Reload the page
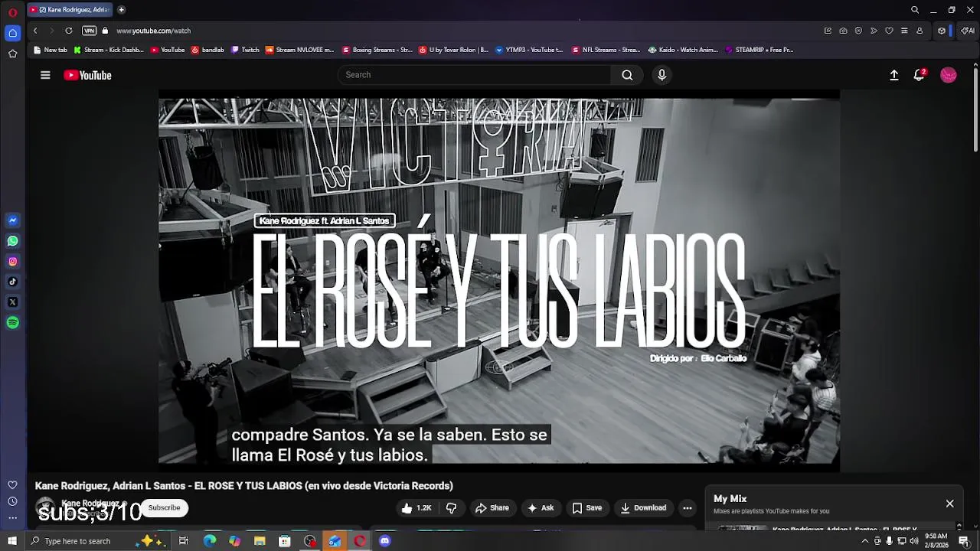This screenshot has height=551, width=980. pyautogui.click(x=69, y=31)
